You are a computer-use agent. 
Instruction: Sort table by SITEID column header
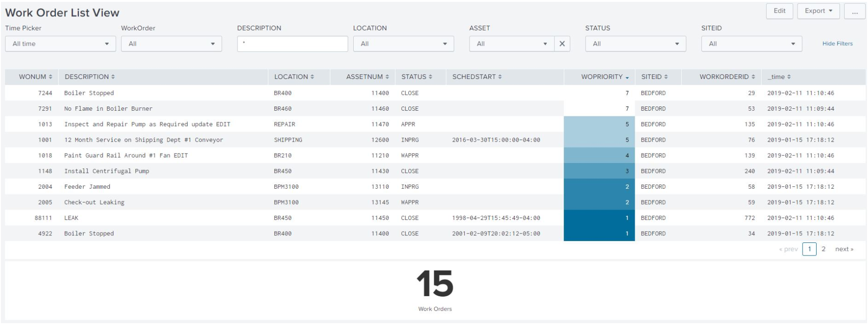click(654, 77)
